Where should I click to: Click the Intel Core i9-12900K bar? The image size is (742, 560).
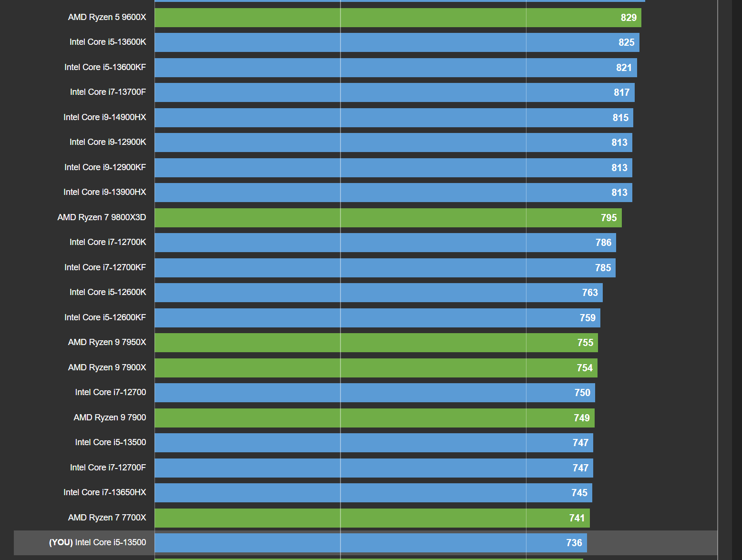393,143
